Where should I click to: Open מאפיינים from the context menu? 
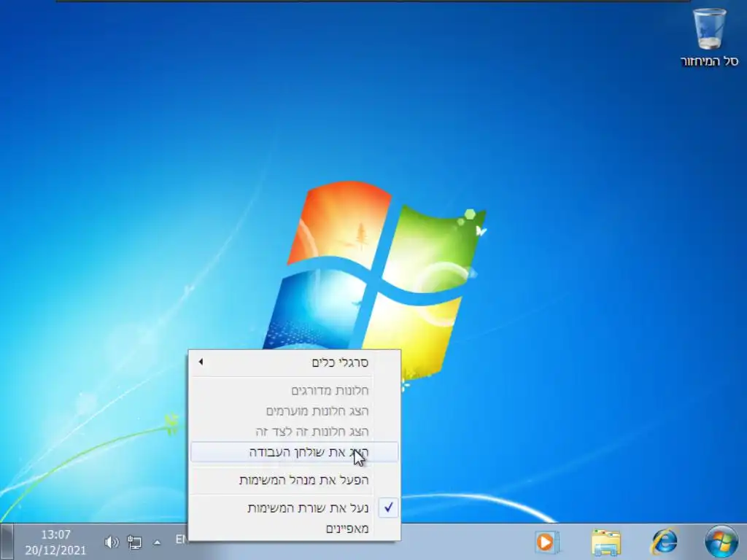pos(295,529)
